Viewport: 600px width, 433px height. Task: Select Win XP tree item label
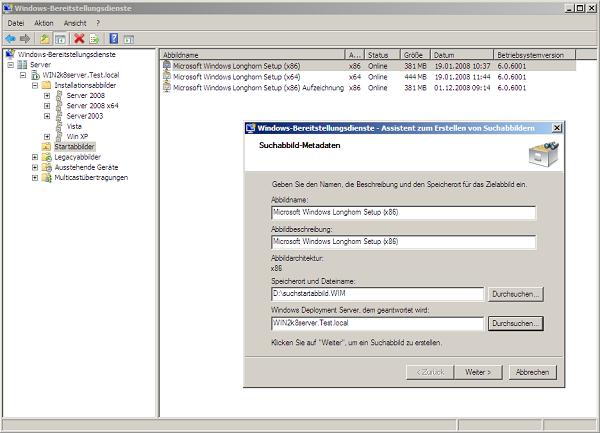(77, 137)
